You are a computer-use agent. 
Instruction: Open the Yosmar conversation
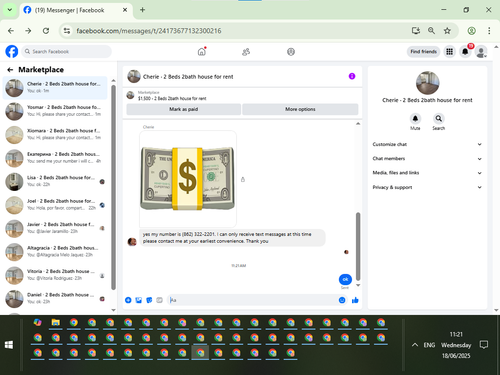pyautogui.click(x=55, y=111)
